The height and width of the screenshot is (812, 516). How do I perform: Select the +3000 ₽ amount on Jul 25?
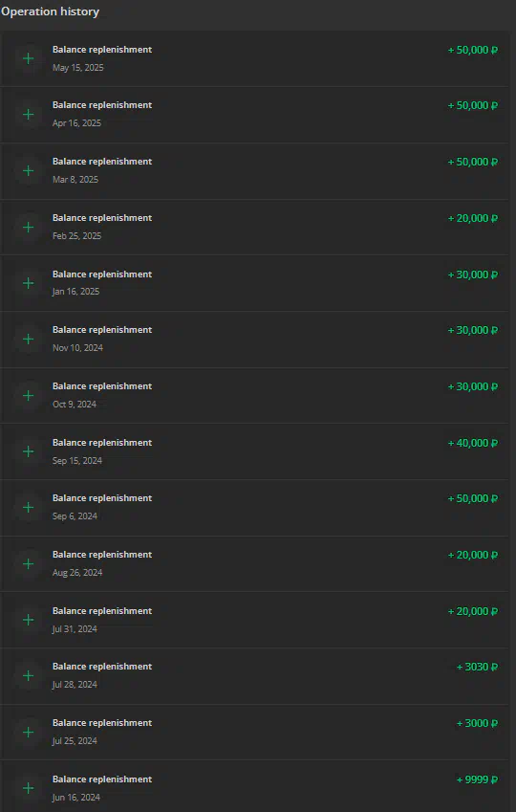(477, 723)
